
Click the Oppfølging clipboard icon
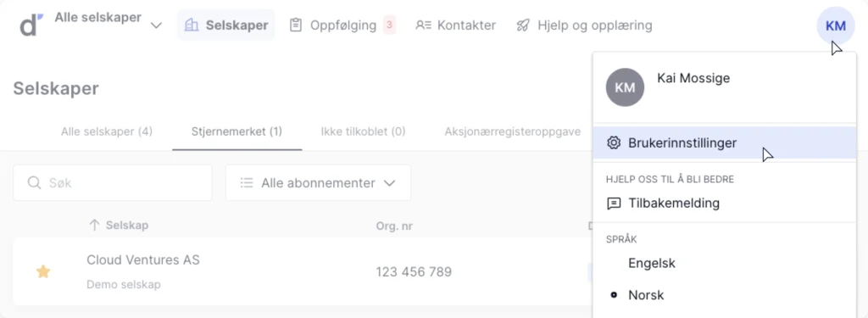(296, 25)
